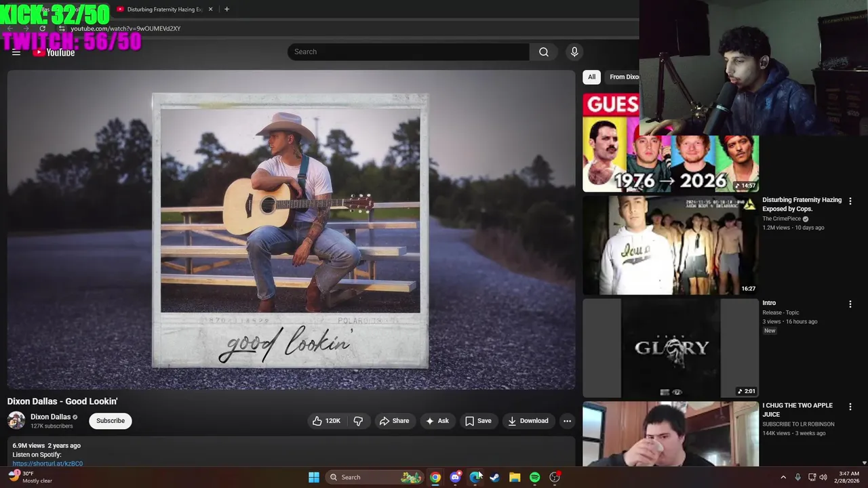Show hidden system tray icons
Image resolution: width=868 pixels, height=488 pixels.
click(783, 477)
